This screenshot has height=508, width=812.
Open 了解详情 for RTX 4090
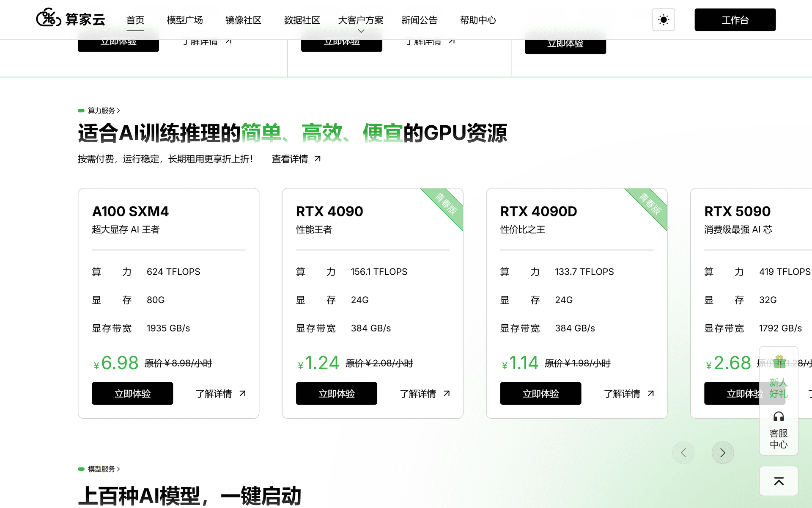pyautogui.click(x=418, y=394)
